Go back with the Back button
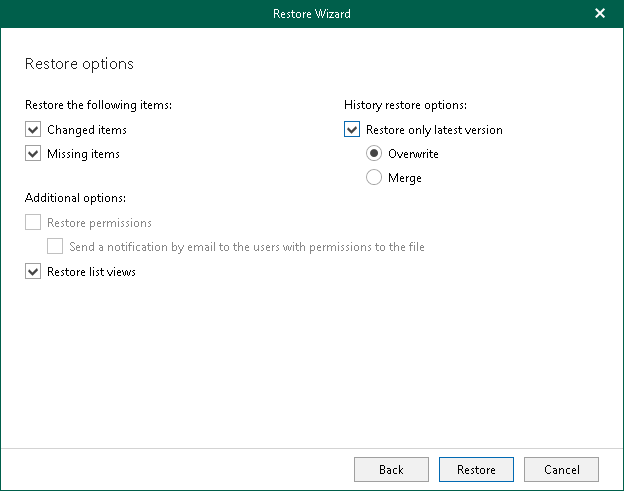This screenshot has height=491, width=624. [391, 470]
